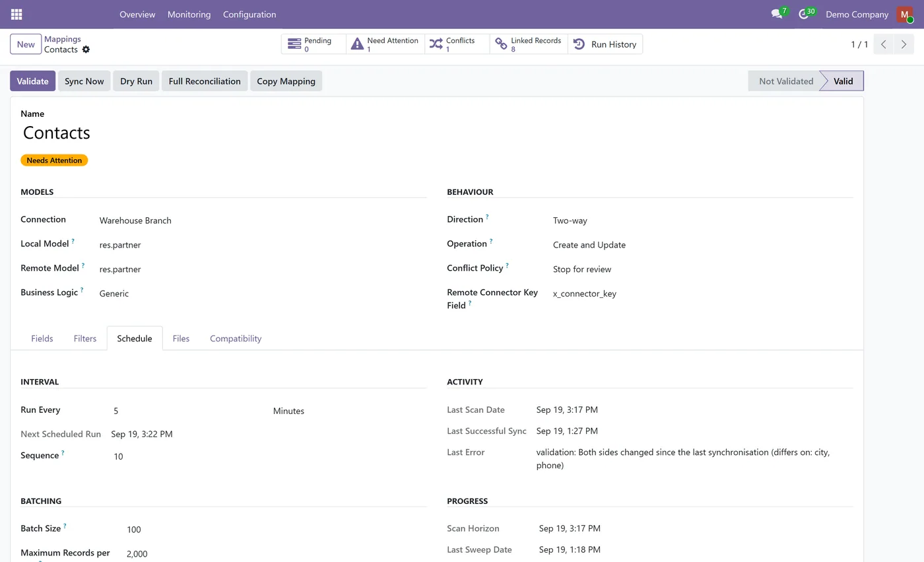Click the Needs Attention badge
Image resolution: width=924 pixels, height=562 pixels.
pos(54,160)
